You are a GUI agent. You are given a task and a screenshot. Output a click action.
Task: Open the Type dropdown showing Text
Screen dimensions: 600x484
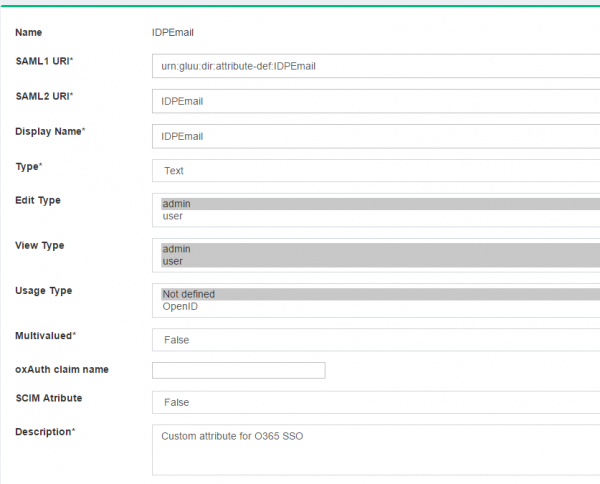click(x=375, y=171)
